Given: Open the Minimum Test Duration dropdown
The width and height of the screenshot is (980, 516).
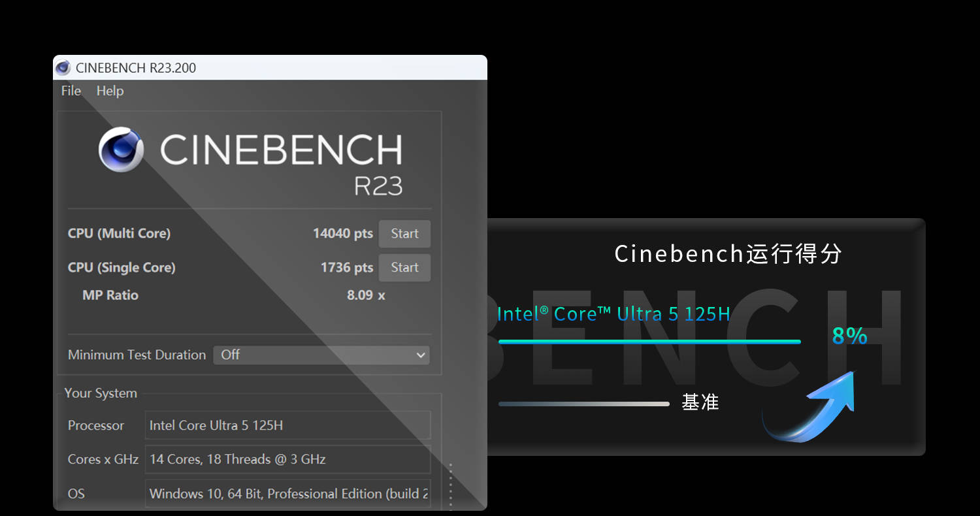Looking at the screenshot, I should coord(321,355).
